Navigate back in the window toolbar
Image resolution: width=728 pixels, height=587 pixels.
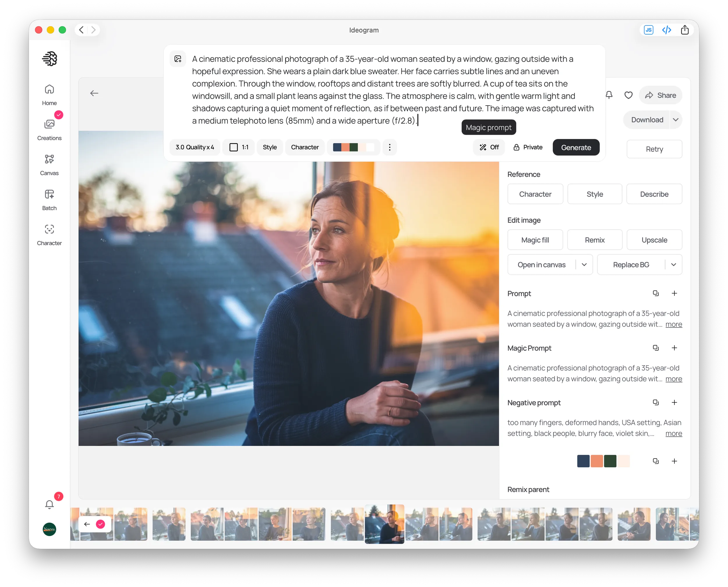pyautogui.click(x=81, y=30)
